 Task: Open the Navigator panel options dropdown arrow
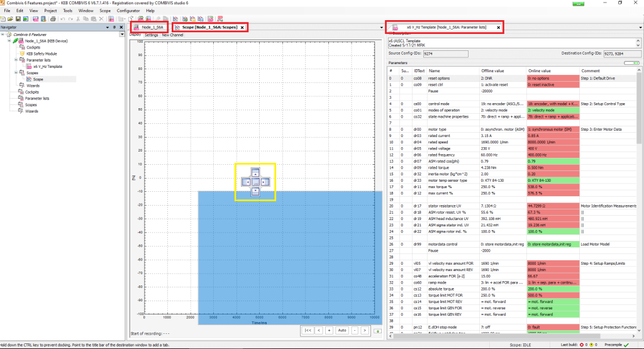tap(108, 27)
